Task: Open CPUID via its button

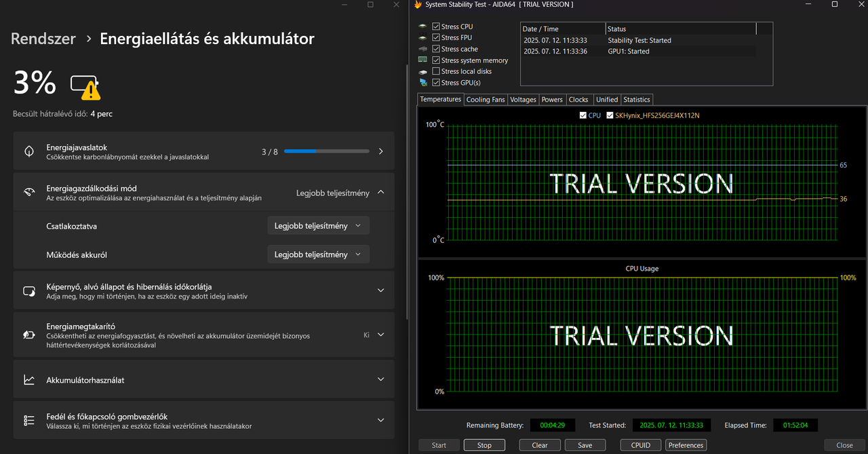Action: (x=641, y=445)
